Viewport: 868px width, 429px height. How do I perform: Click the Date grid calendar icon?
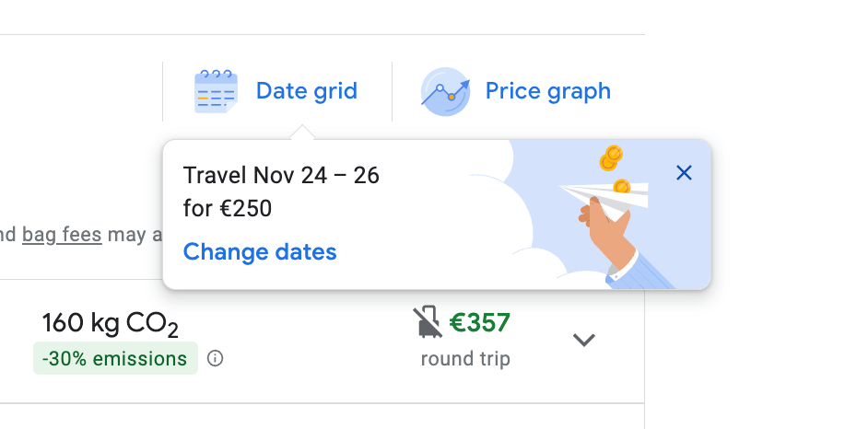[x=216, y=91]
